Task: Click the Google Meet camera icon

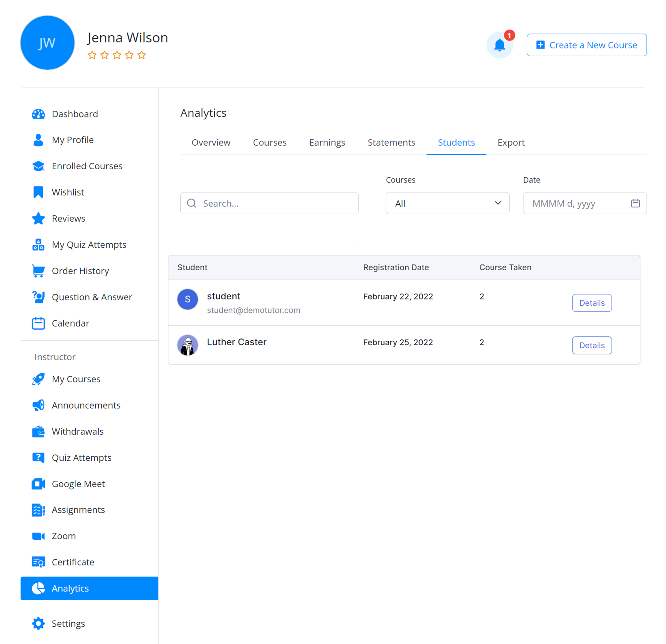Action: coord(38,484)
